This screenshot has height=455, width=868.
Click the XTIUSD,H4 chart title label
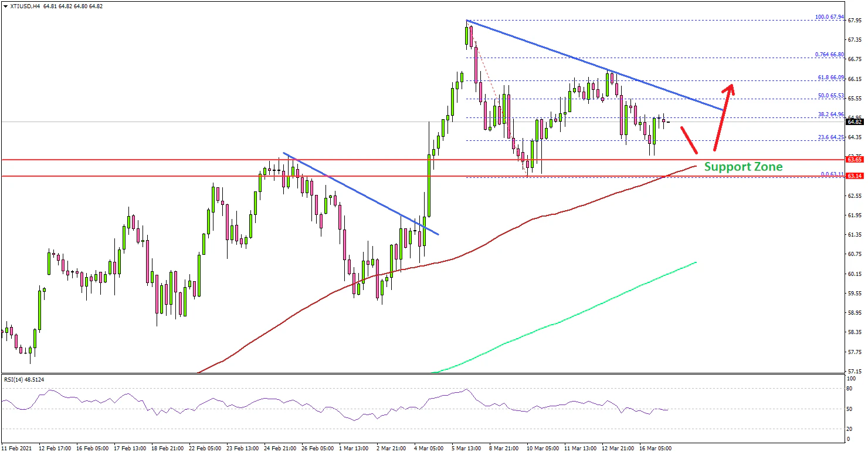tap(23, 5)
